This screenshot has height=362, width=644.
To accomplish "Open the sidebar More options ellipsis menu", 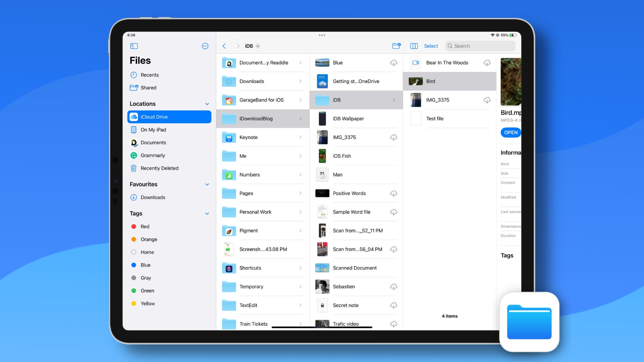I will tap(205, 46).
